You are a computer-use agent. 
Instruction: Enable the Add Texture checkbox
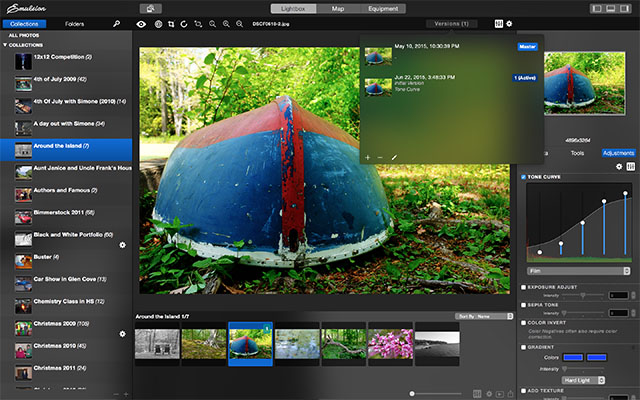(x=523, y=391)
